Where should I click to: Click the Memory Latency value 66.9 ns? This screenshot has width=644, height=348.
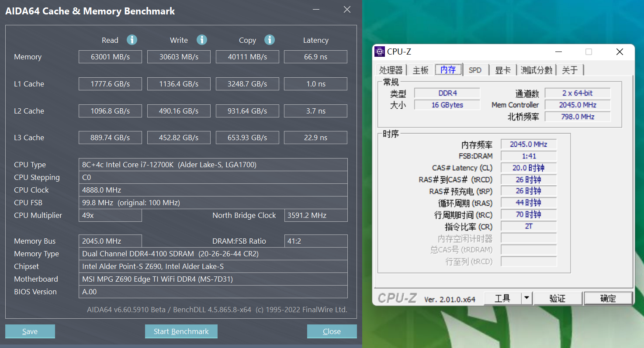316,57
